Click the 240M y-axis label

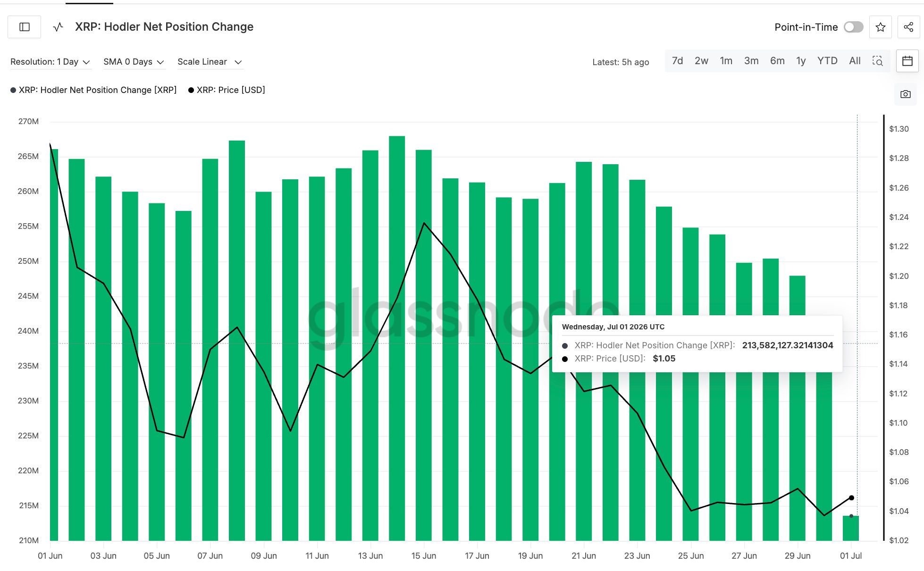(28, 331)
